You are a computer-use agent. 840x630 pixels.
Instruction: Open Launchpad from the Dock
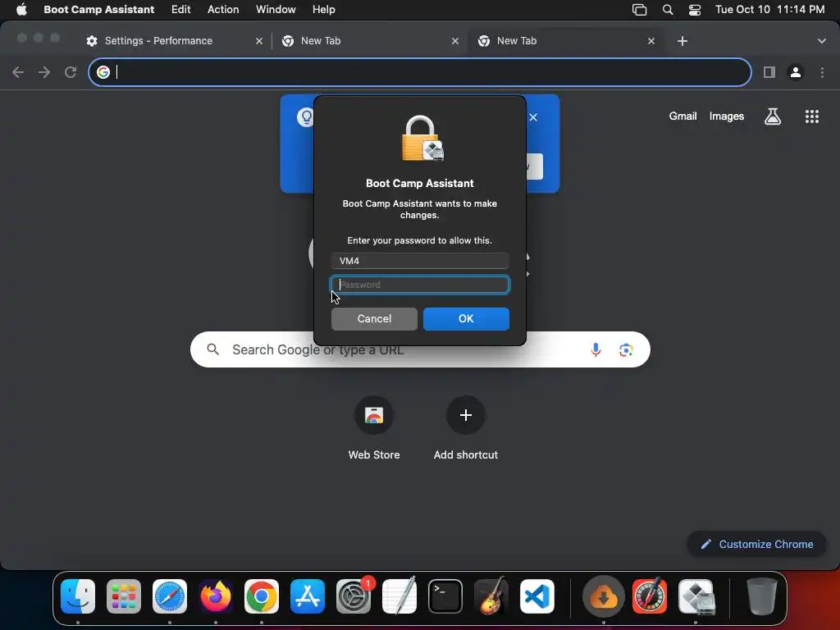[x=124, y=596]
